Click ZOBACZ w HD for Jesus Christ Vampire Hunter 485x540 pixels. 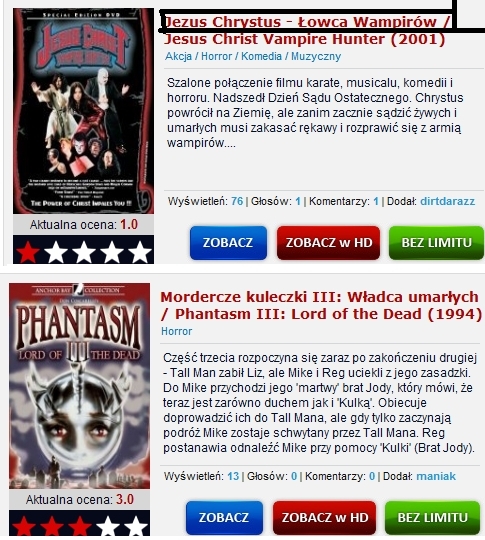[x=328, y=243]
